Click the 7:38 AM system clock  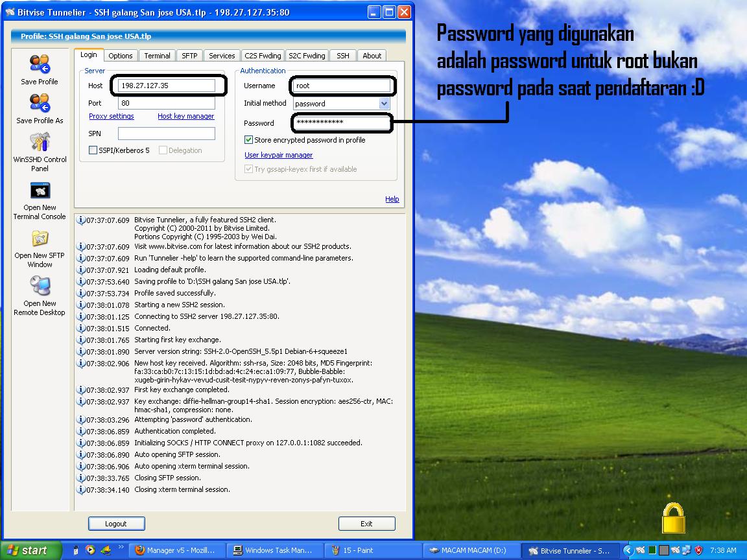pyautogui.click(x=723, y=550)
